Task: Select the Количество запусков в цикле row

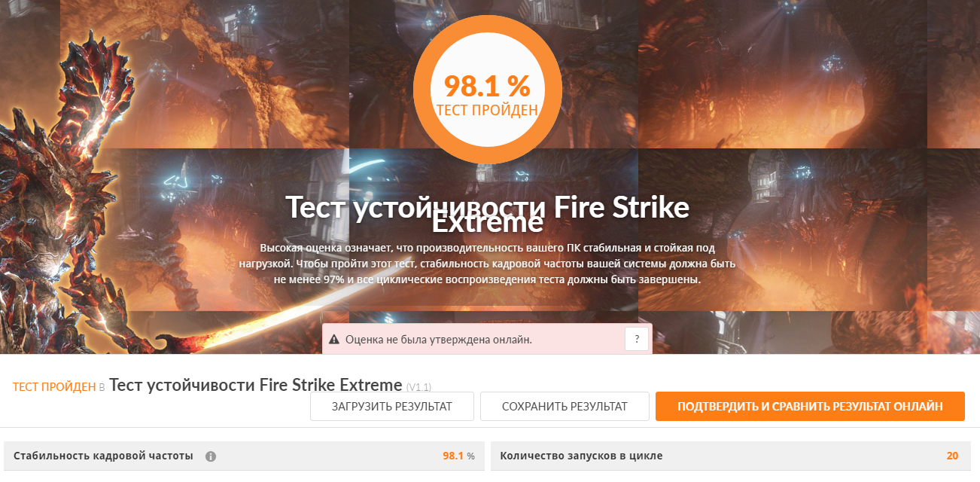Action: [x=731, y=456]
